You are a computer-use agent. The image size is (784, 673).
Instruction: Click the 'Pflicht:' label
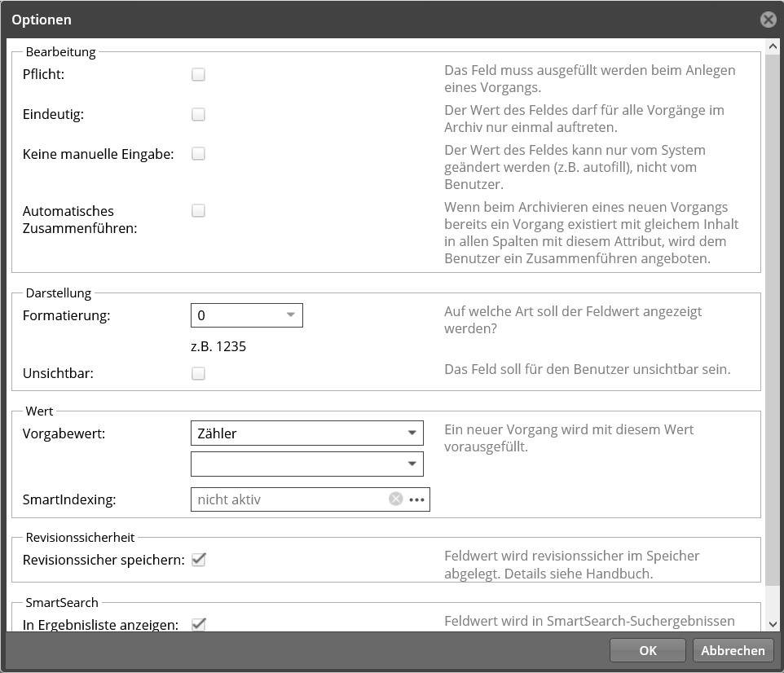pyautogui.click(x=43, y=74)
